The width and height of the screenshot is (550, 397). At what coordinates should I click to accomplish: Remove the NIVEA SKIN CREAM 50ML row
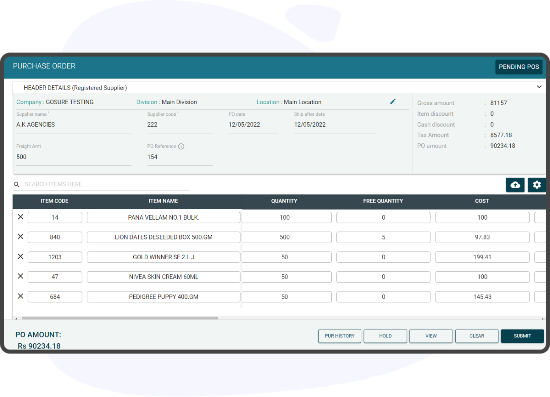coord(20,276)
